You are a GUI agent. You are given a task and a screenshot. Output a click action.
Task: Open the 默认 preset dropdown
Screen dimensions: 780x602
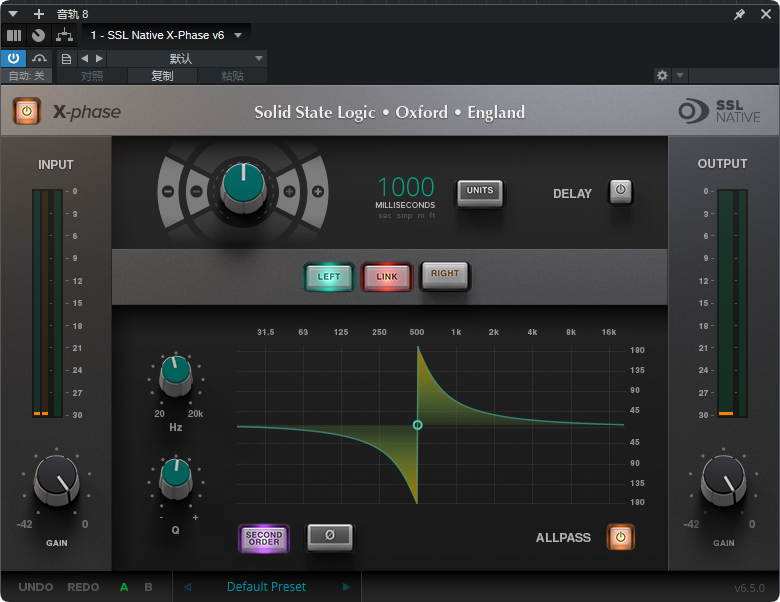tap(187, 59)
